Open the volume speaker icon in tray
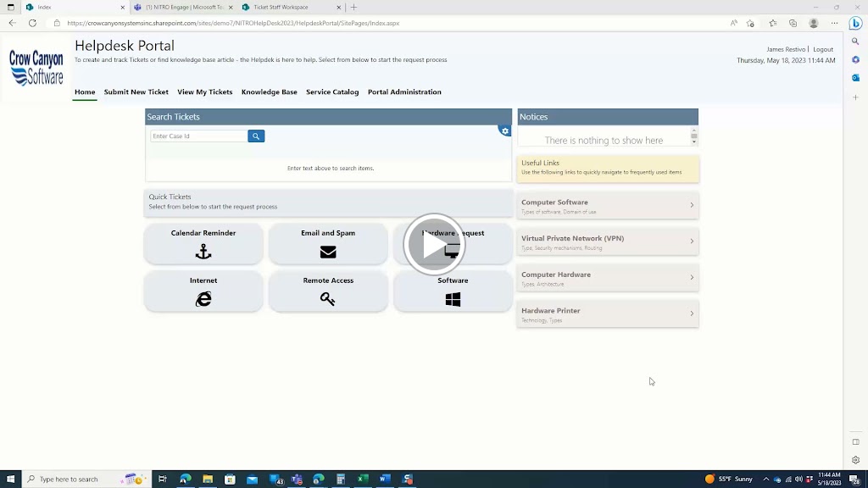Viewport: 868px width, 488px height. (798, 480)
